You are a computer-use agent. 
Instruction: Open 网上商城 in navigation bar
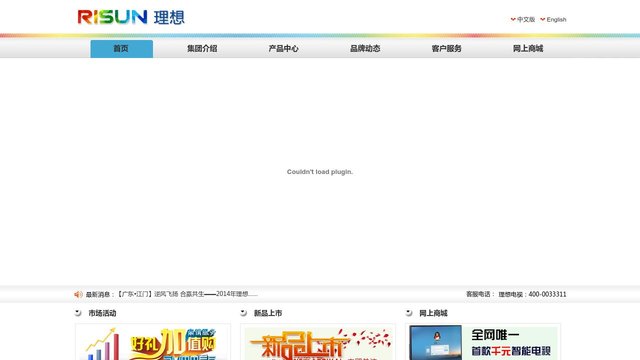point(528,49)
